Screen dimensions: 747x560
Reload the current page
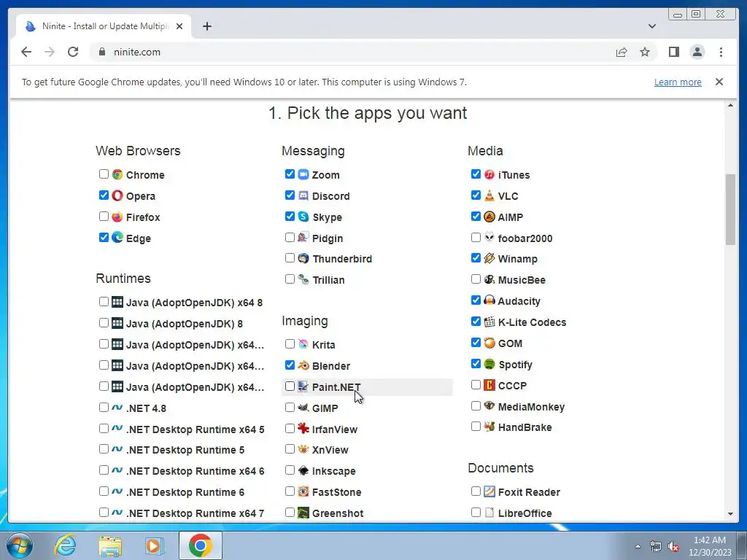pyautogui.click(x=73, y=52)
